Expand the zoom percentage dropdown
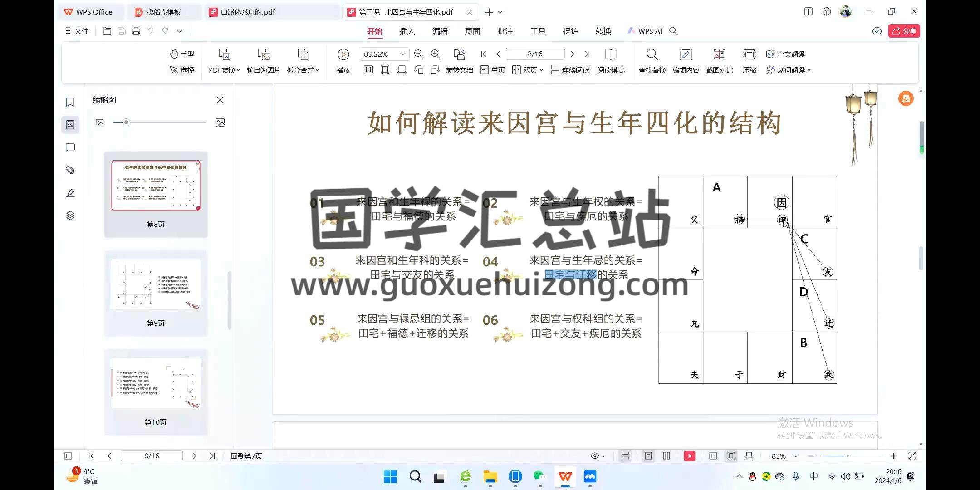The width and height of the screenshot is (980, 490). click(402, 54)
